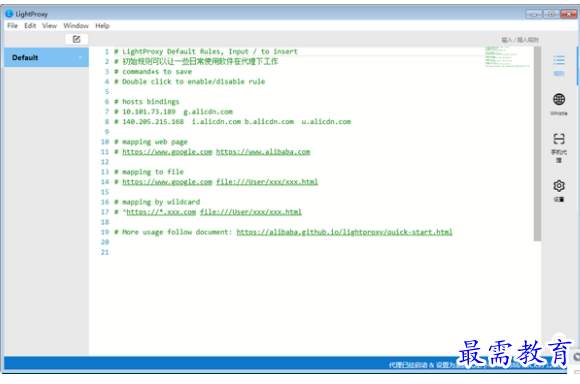Click the '10.101.73.189 g.alicdn.com' line
The height and width of the screenshot is (384, 580).
click(173, 111)
